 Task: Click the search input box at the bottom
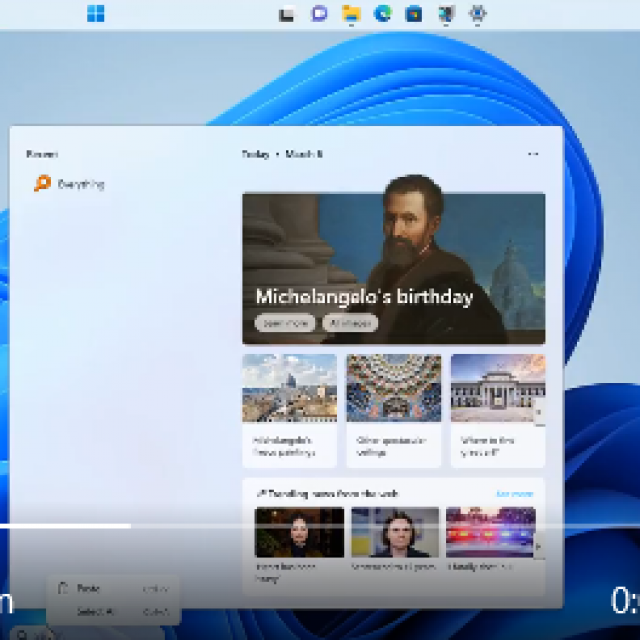(87, 634)
